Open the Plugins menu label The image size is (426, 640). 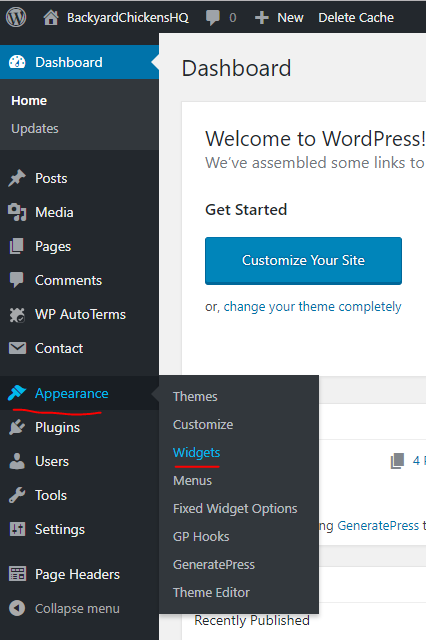coord(58,428)
